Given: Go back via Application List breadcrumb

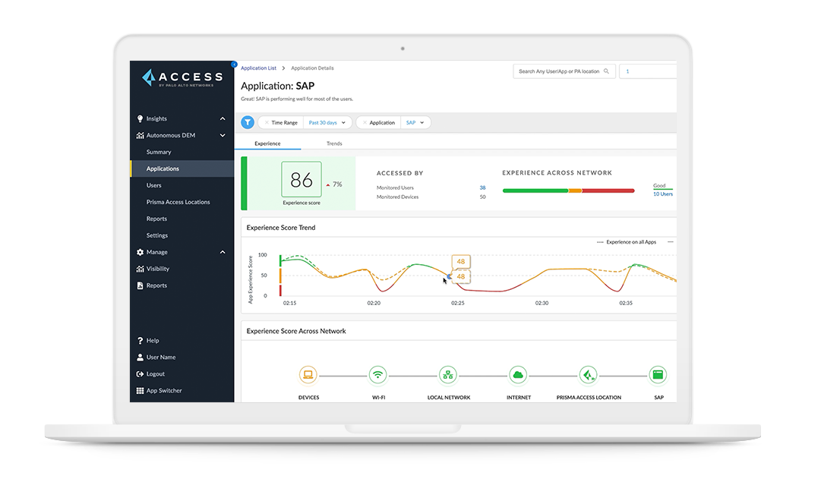Looking at the screenshot, I should pyautogui.click(x=259, y=68).
